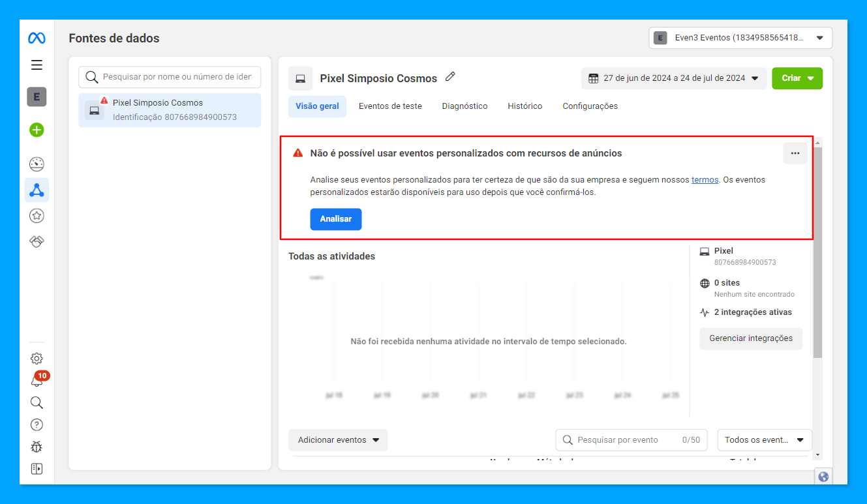
Task: Click the pencil icon to rename pixel
Action: [x=450, y=77]
